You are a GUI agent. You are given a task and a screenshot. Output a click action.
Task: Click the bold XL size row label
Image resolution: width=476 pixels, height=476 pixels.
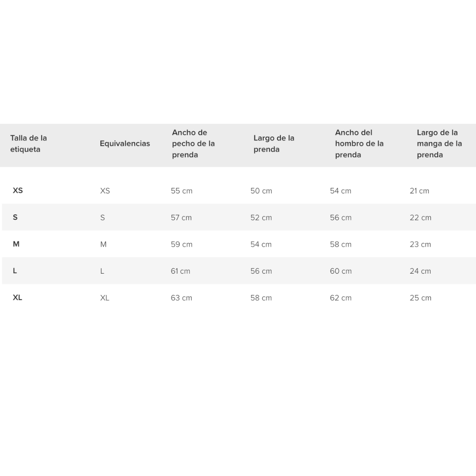click(x=17, y=297)
